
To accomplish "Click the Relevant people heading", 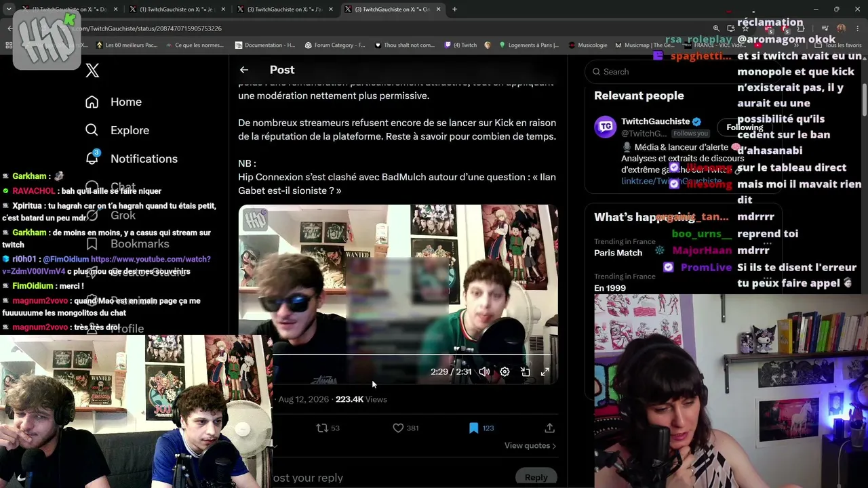I will (639, 96).
